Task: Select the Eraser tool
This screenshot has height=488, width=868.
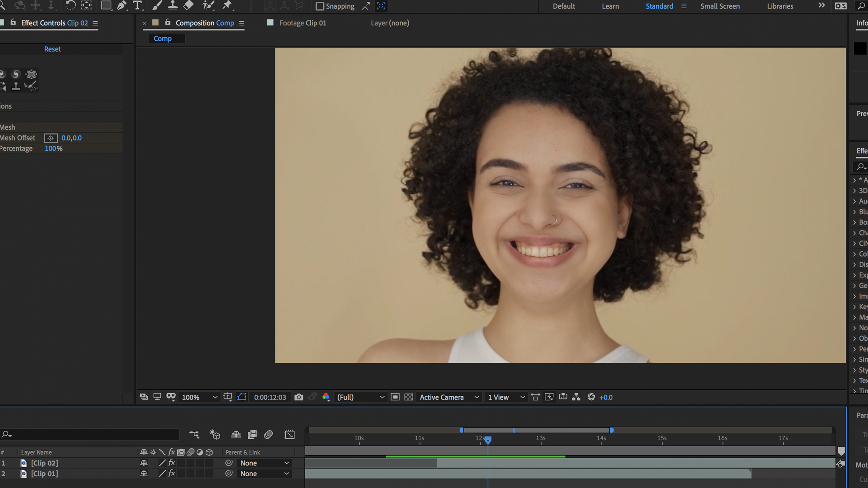Action: point(188,6)
